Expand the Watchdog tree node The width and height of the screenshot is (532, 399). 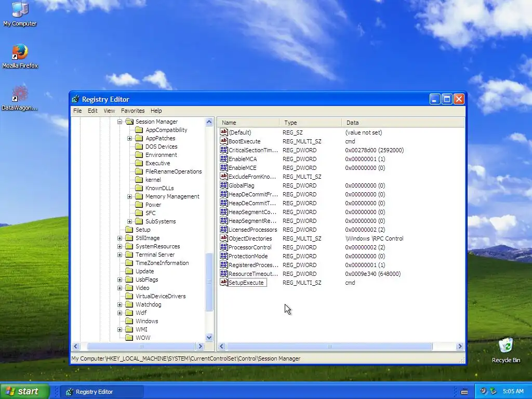[x=120, y=304]
